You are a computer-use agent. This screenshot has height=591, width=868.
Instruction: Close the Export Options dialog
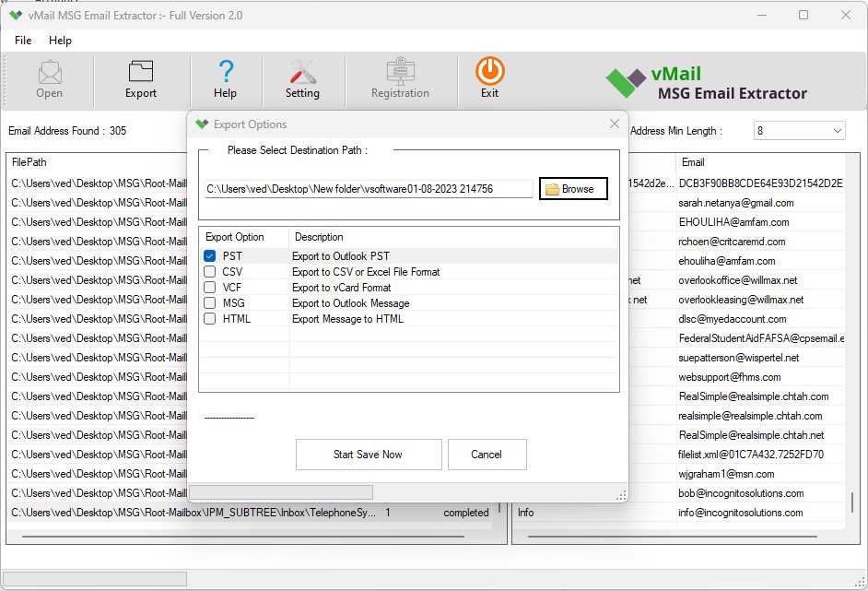[x=615, y=124]
